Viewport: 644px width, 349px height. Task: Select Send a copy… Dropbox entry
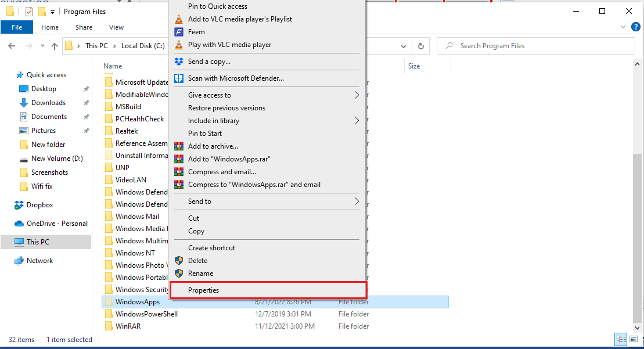coord(209,62)
